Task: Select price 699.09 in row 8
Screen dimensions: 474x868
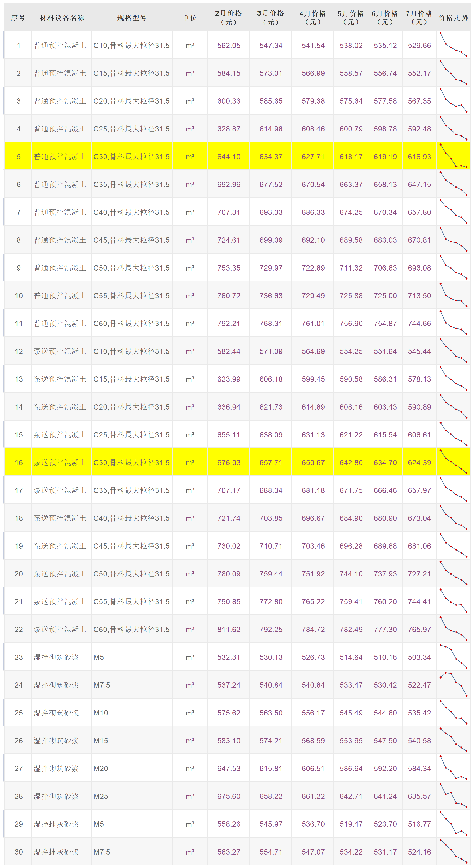Action: pos(271,240)
